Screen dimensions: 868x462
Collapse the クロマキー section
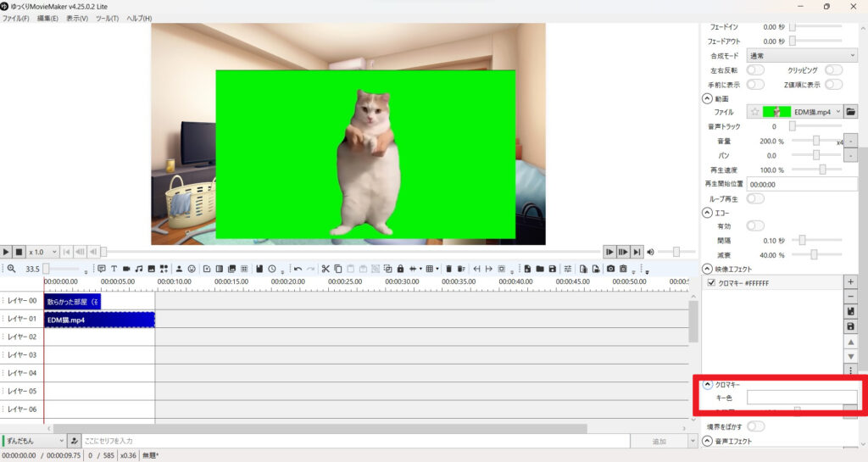click(x=708, y=384)
